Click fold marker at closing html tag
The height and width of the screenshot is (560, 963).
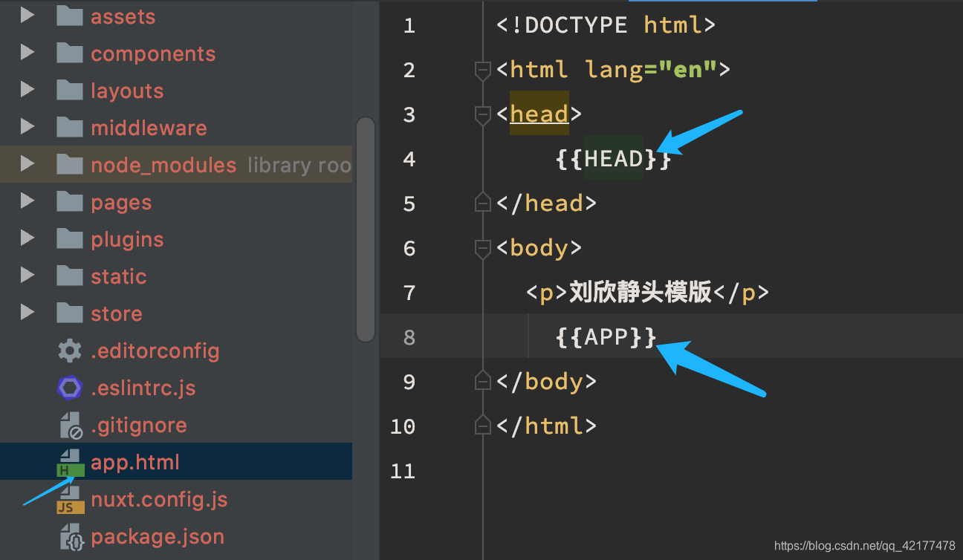coord(483,425)
